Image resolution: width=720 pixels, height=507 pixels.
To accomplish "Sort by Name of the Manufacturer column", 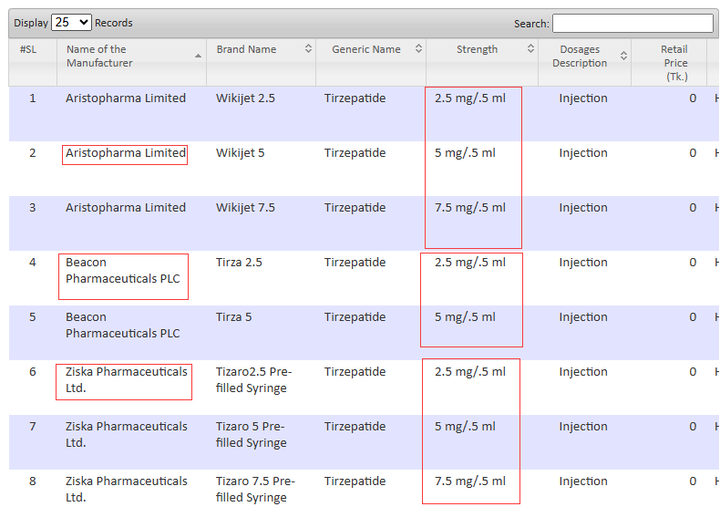I will click(x=132, y=62).
